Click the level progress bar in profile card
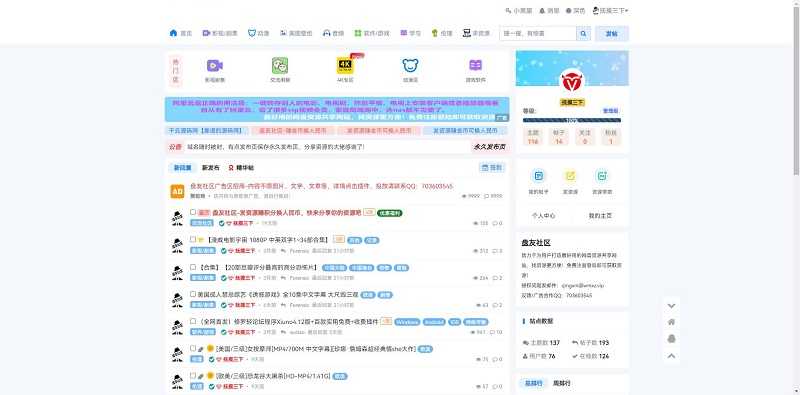This screenshot has width=800, height=395. click(572, 120)
